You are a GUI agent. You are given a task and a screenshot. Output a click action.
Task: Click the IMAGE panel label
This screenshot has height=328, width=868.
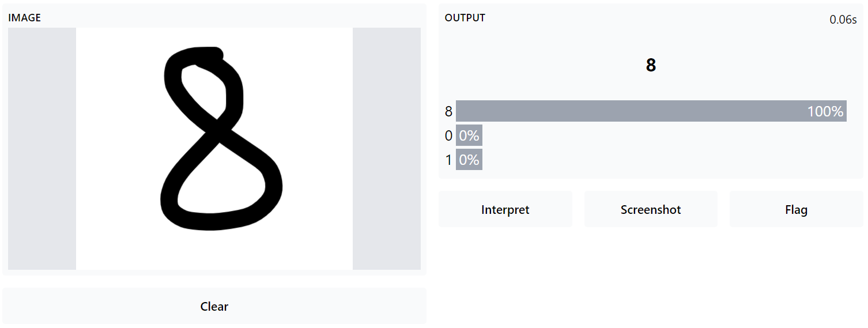click(x=25, y=18)
